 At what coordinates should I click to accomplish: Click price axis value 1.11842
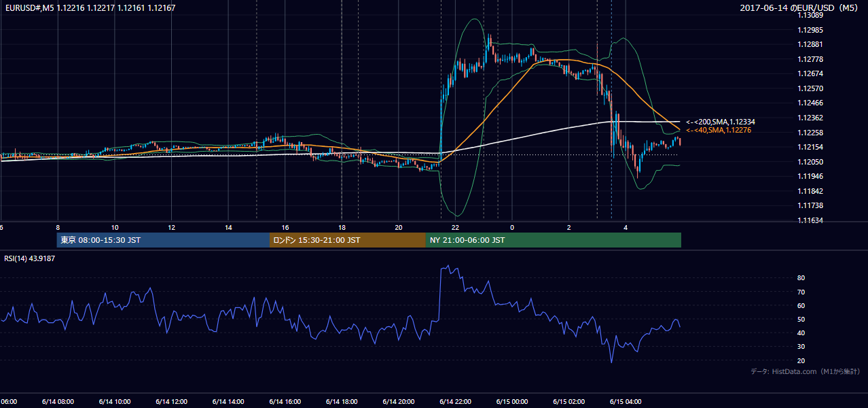click(810, 191)
